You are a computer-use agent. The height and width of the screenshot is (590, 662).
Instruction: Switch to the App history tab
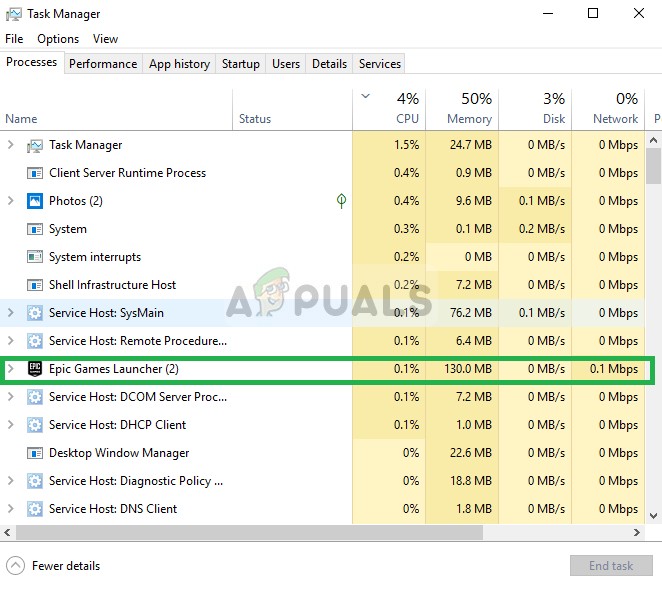(x=179, y=64)
